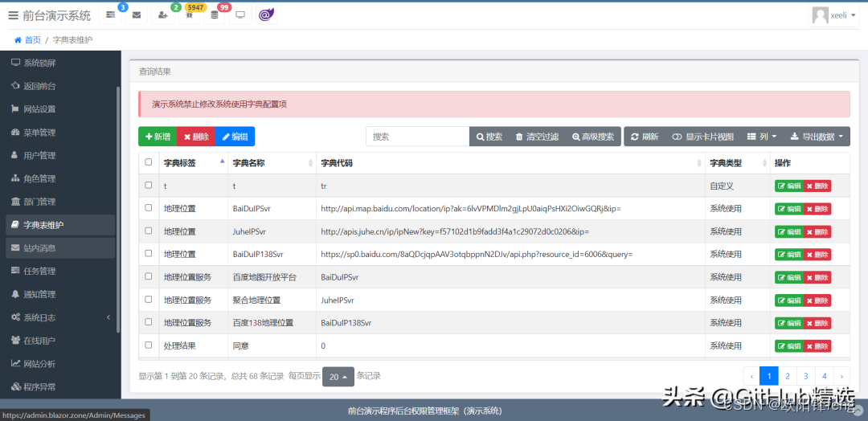
Task: Select 字典表维护 in the sidebar
Action: 60,225
